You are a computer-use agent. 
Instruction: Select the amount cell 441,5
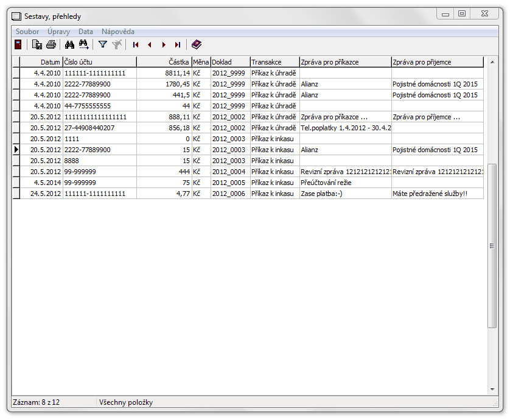(x=164, y=95)
